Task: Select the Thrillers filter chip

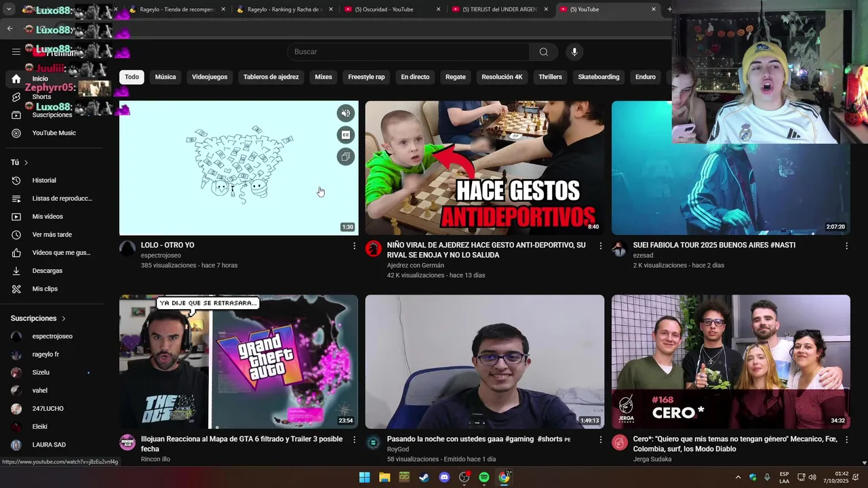Action: [550, 77]
